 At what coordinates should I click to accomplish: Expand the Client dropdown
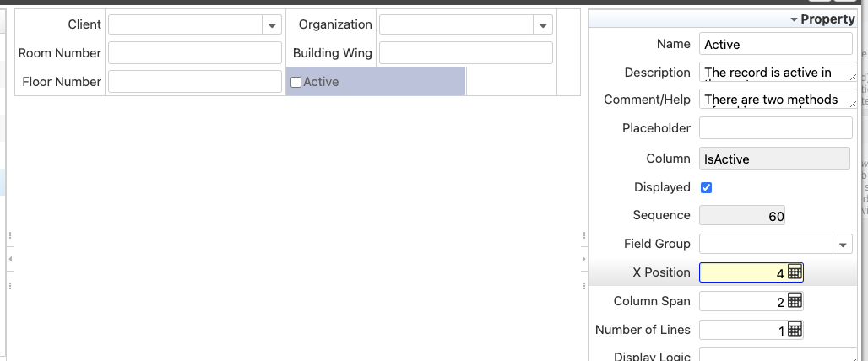271,25
